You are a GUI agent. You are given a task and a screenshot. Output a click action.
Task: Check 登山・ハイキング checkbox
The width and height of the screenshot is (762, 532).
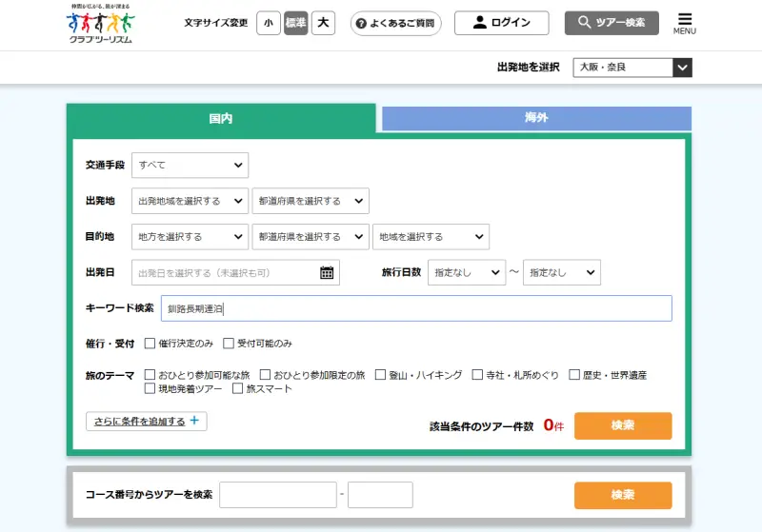click(x=380, y=375)
